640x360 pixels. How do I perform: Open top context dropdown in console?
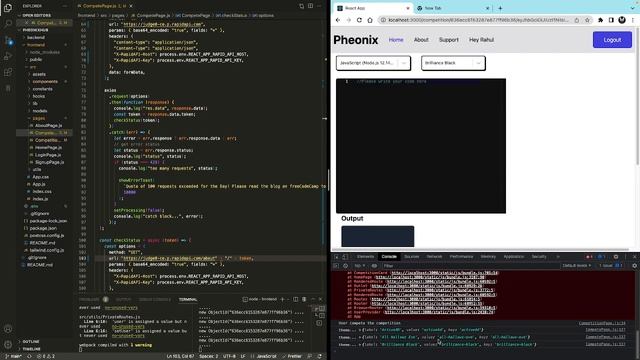pyautogui.click(x=359, y=266)
